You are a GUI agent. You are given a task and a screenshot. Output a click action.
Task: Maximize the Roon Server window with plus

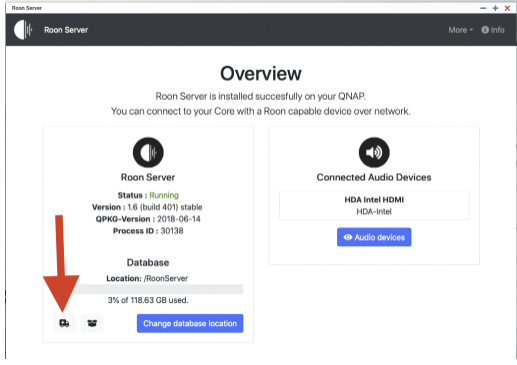495,8
